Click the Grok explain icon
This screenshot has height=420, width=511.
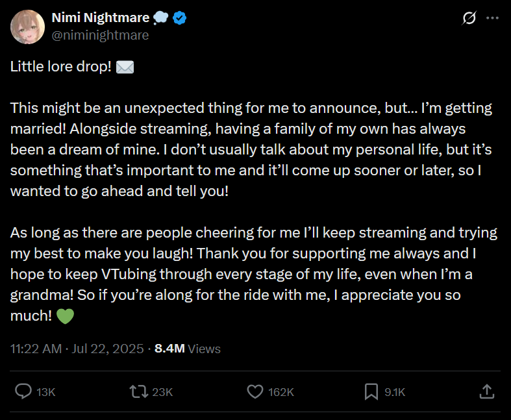coord(468,19)
